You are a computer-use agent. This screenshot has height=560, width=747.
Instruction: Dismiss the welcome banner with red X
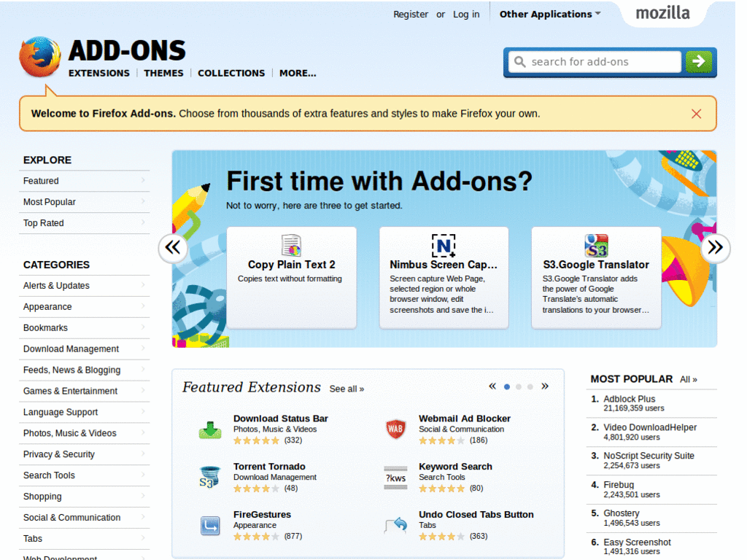(696, 114)
